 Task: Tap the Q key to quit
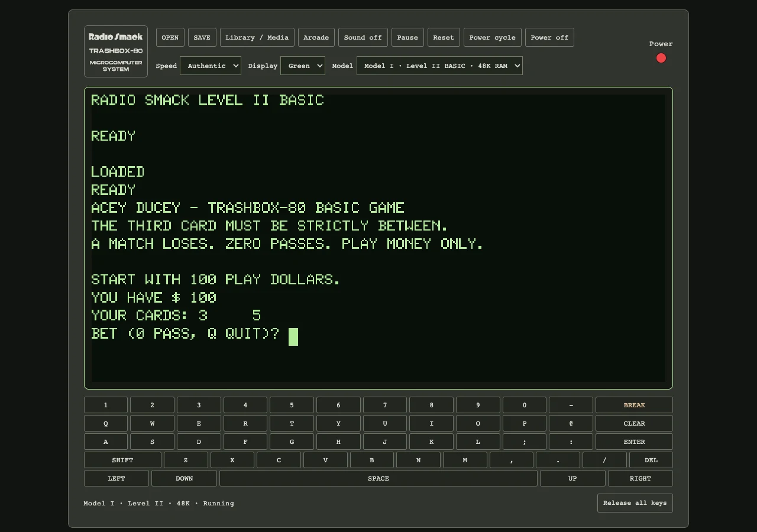pyautogui.click(x=106, y=423)
